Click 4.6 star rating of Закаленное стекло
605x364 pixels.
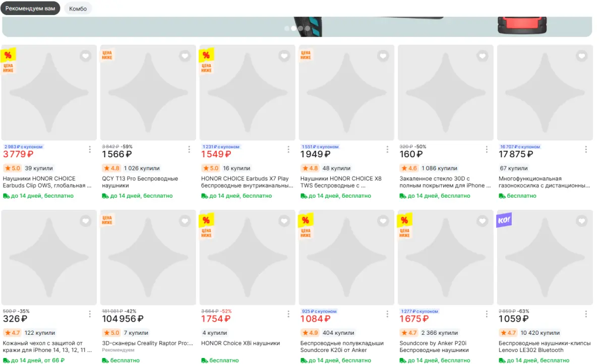coord(409,168)
